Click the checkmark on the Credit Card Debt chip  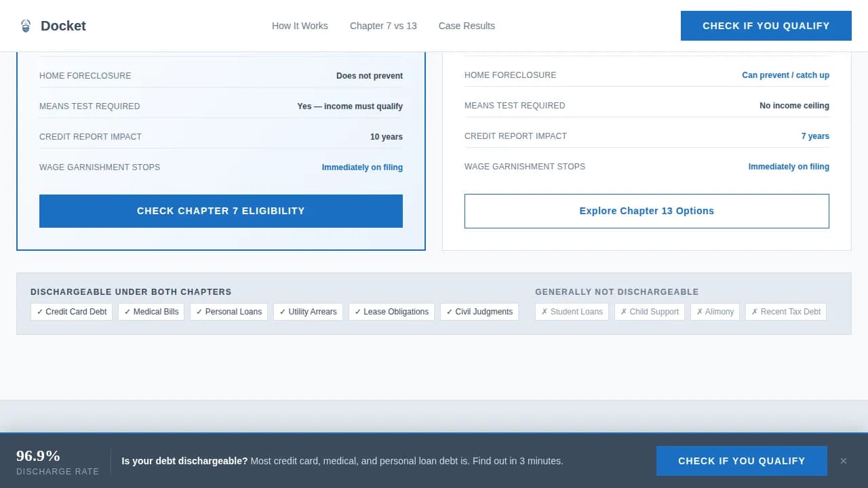[x=40, y=312]
